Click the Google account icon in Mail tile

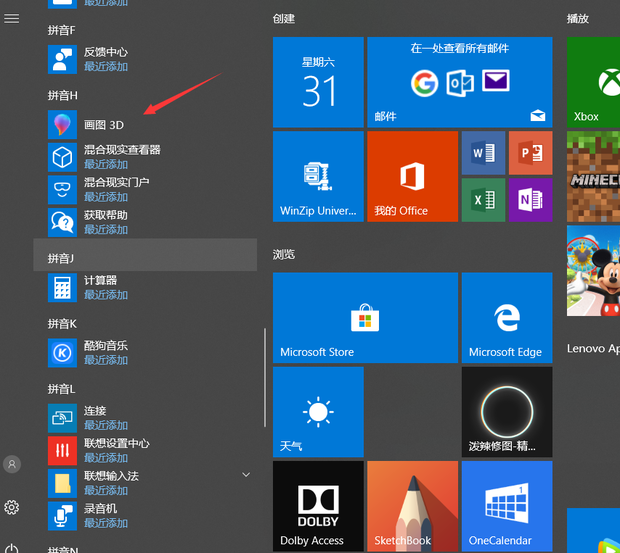(x=424, y=83)
